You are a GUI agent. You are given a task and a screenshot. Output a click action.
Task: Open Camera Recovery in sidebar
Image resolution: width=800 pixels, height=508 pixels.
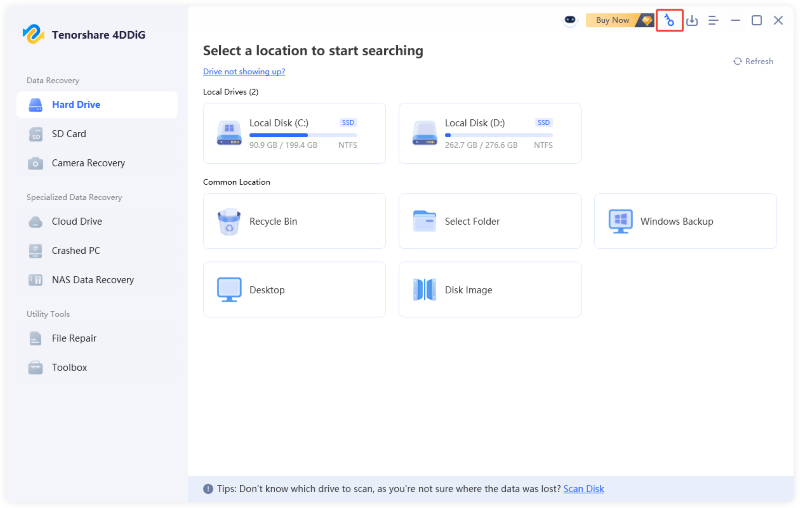(97, 163)
